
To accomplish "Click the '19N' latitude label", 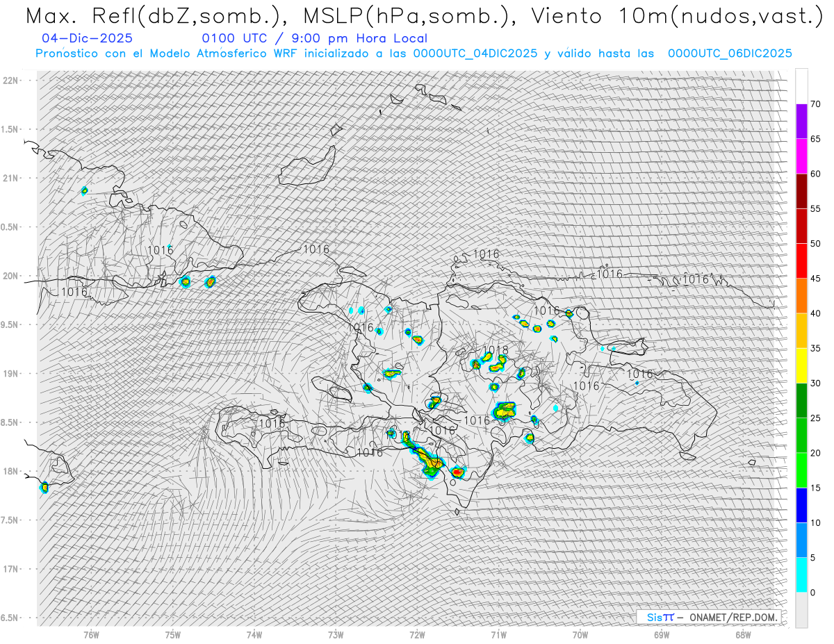I will (x=11, y=374).
